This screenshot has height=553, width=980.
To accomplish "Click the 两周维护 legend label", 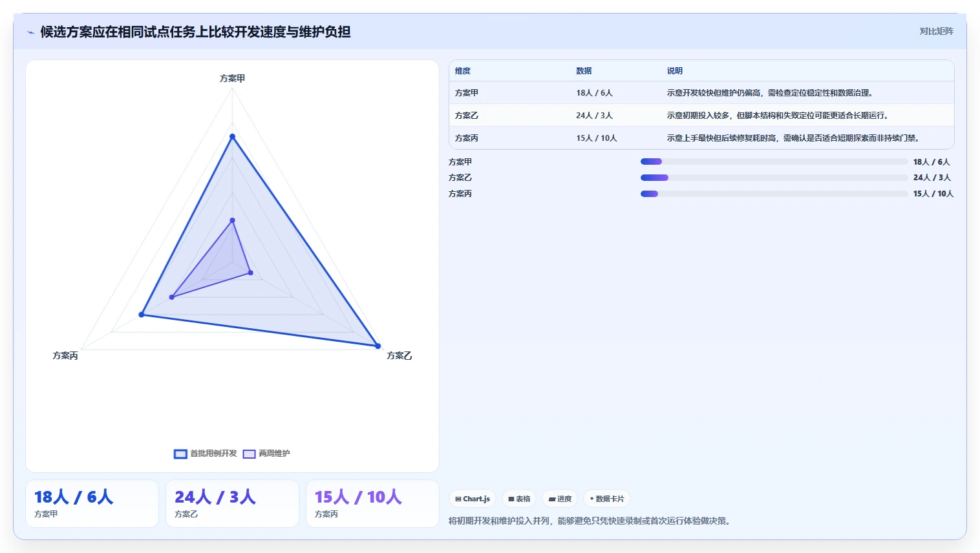I will (x=274, y=454).
